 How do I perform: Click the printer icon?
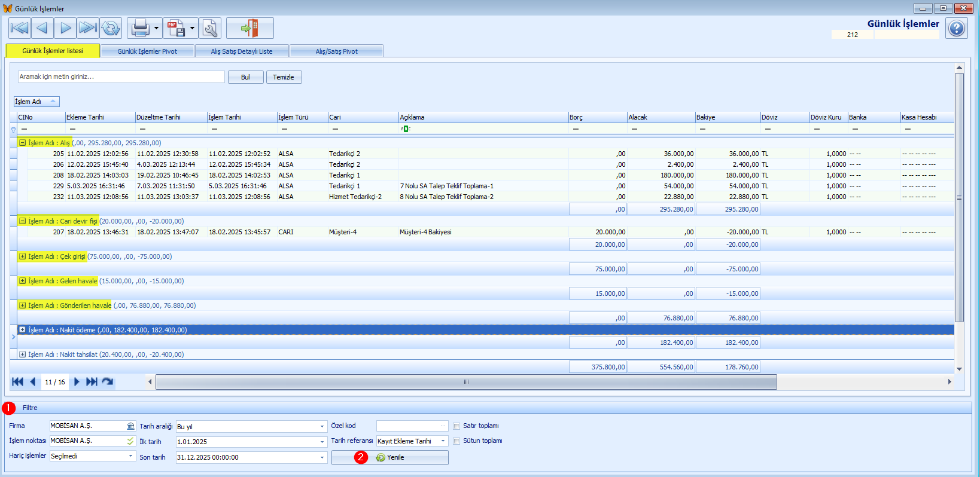pyautogui.click(x=140, y=28)
